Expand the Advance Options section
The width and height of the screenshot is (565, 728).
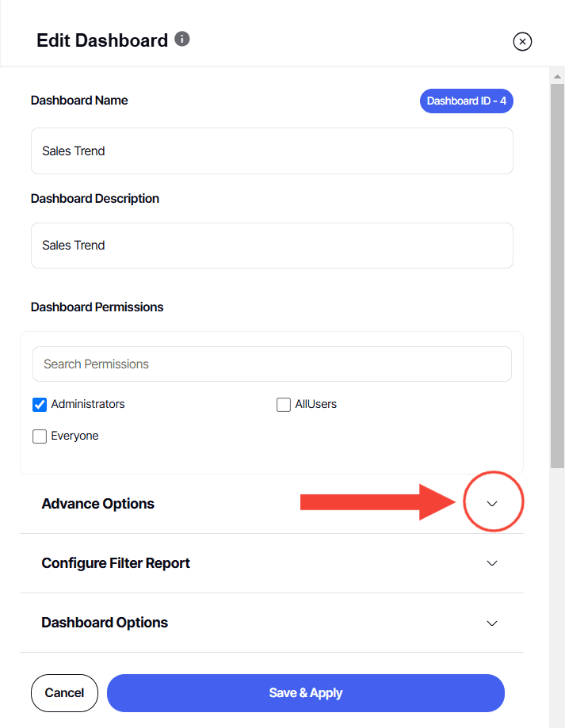click(97, 503)
